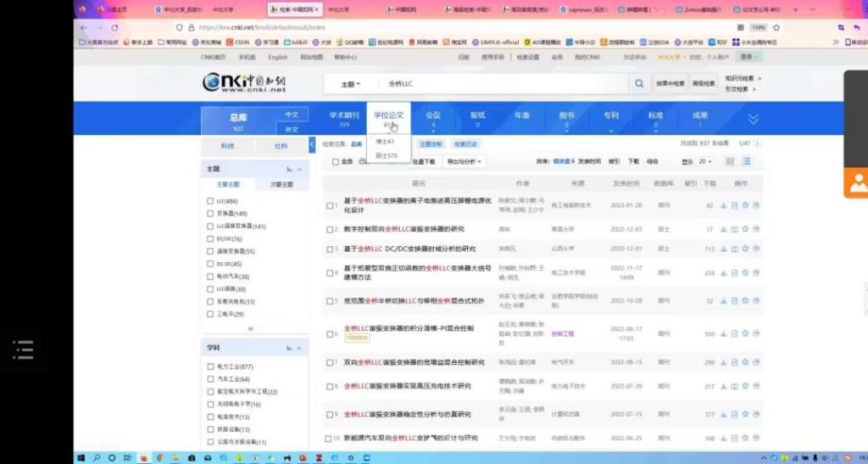868x464 pixels.
Task: Select 博士 in the 学位论文 dropdown menu
Action: (385, 142)
